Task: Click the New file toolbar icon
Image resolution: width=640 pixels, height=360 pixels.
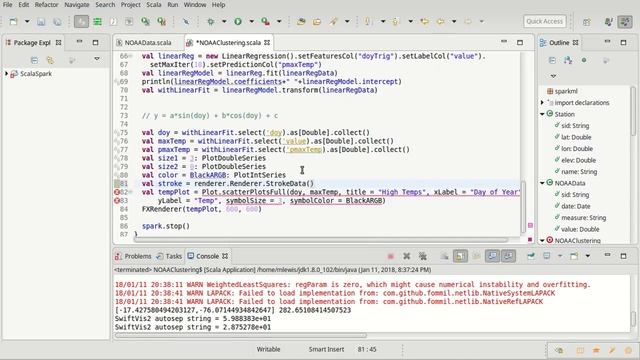Action: [13, 22]
